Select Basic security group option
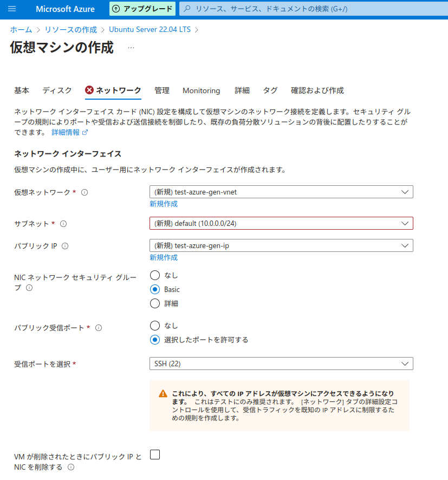Image resolution: width=448 pixels, height=480 pixels. pyautogui.click(x=155, y=289)
